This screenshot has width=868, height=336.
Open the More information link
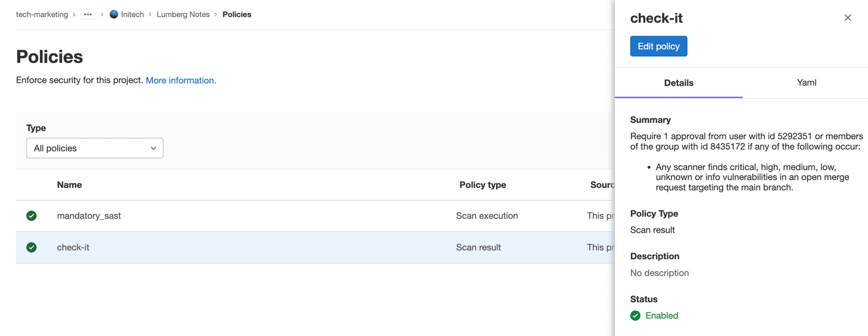(x=180, y=80)
